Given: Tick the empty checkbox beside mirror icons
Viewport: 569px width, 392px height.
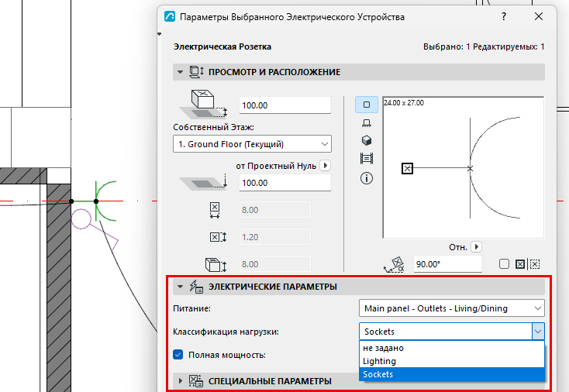Looking at the screenshot, I should (504, 264).
